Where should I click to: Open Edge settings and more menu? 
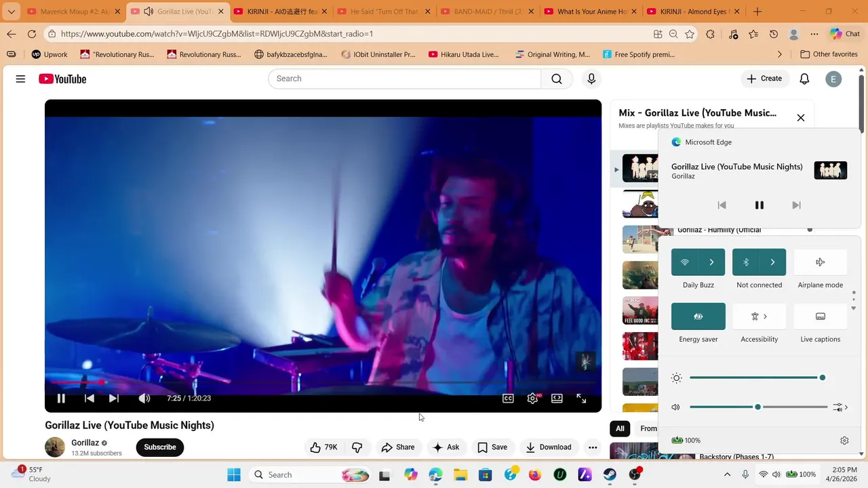pyautogui.click(x=814, y=34)
